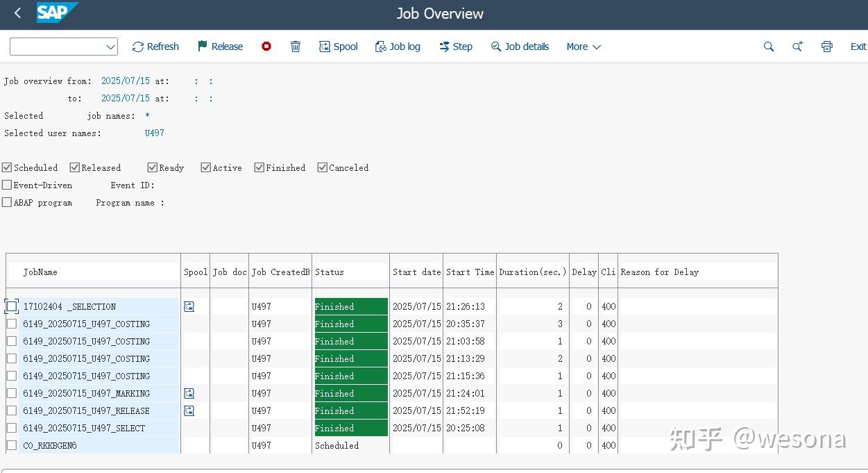Expand the command field dropdown arrow
Screen dimensions: 868x473
(110, 47)
